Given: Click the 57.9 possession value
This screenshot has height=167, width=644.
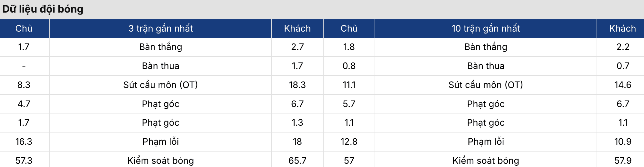Looking at the screenshot, I should click(x=623, y=161).
